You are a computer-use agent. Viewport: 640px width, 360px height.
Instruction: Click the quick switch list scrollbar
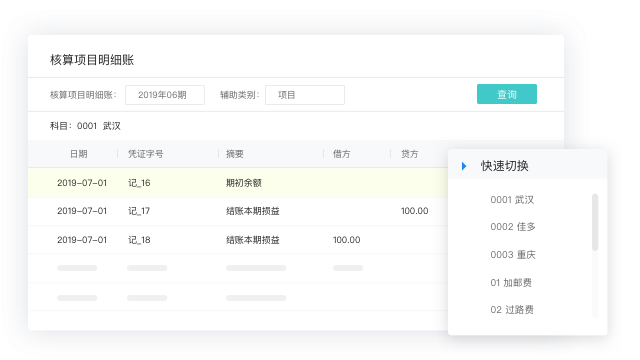pos(595,222)
